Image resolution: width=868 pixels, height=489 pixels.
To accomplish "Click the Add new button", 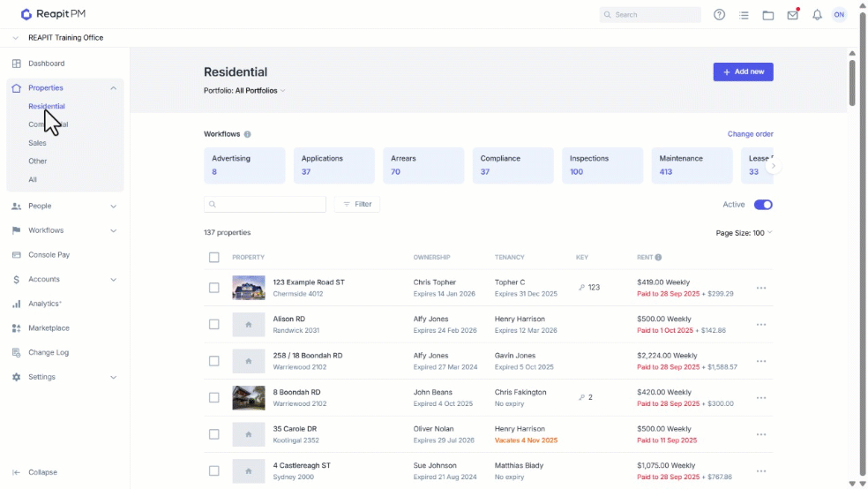I will tap(743, 72).
